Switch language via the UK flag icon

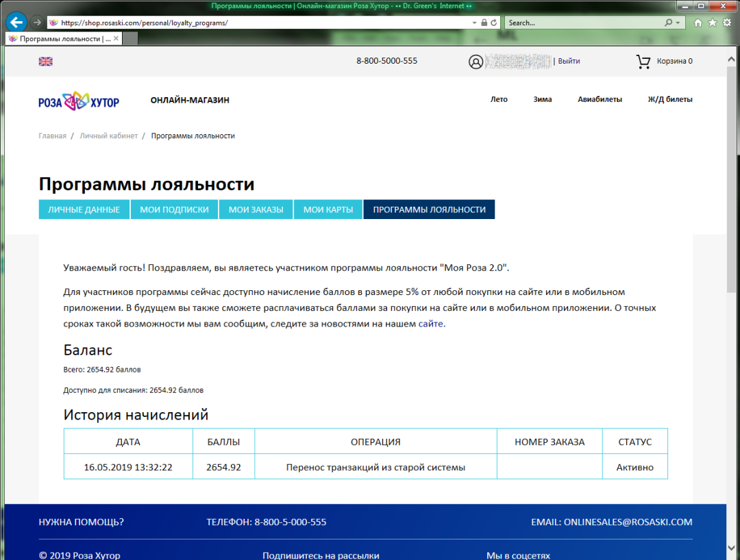coord(46,62)
